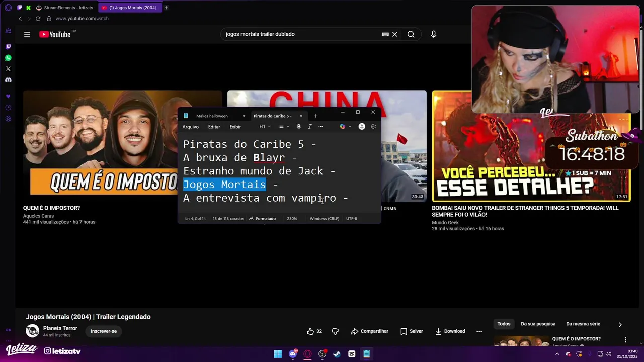Viewport: 644px width, 362px height.
Task: Open CapCut from the taskbar
Action: 352,354
